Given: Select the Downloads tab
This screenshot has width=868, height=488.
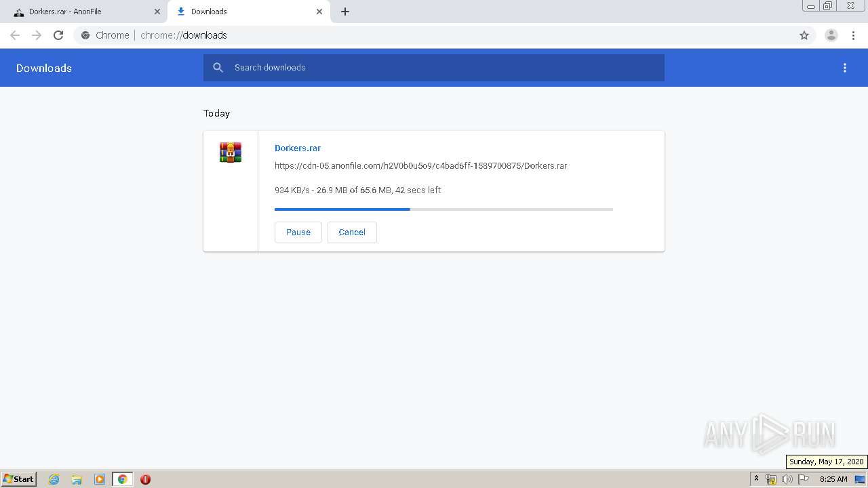Looking at the screenshot, I should [249, 12].
